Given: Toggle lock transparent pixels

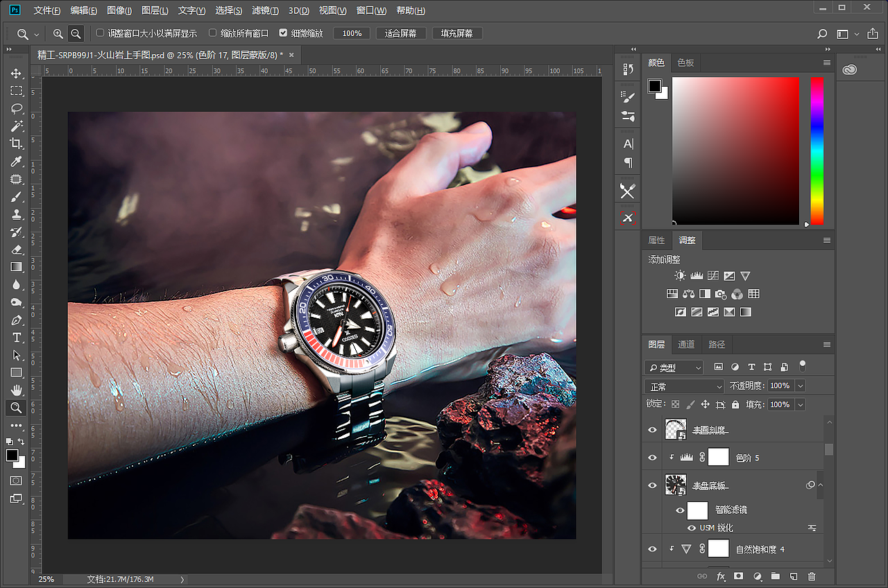Looking at the screenshot, I should coord(676,404).
